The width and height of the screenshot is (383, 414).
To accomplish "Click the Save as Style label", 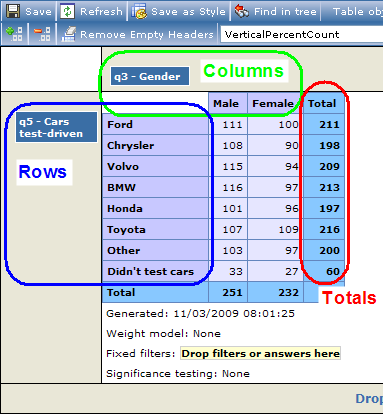I will click(188, 12).
